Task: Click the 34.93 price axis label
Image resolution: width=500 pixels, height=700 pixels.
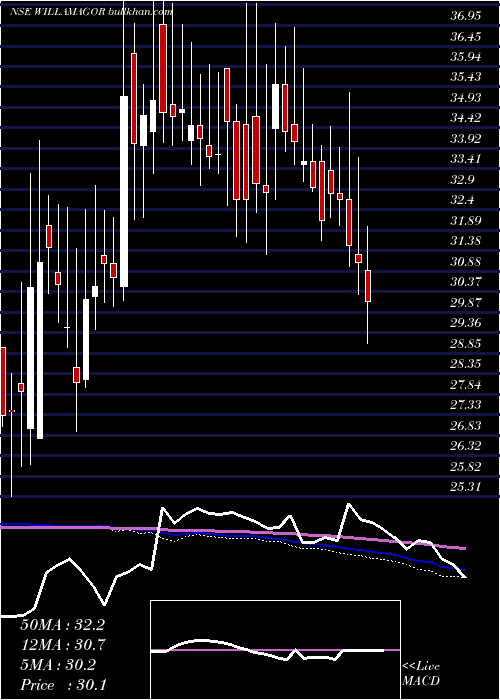Action: coord(466,98)
